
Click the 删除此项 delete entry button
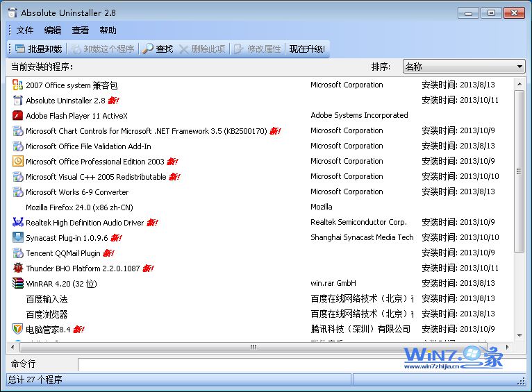click(202, 49)
